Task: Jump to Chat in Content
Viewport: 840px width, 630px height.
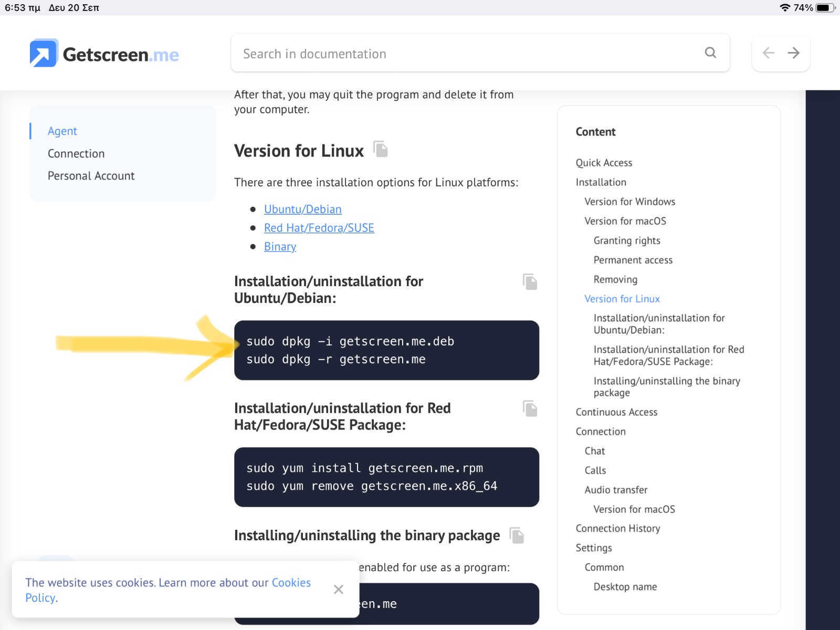Action: pyautogui.click(x=595, y=451)
